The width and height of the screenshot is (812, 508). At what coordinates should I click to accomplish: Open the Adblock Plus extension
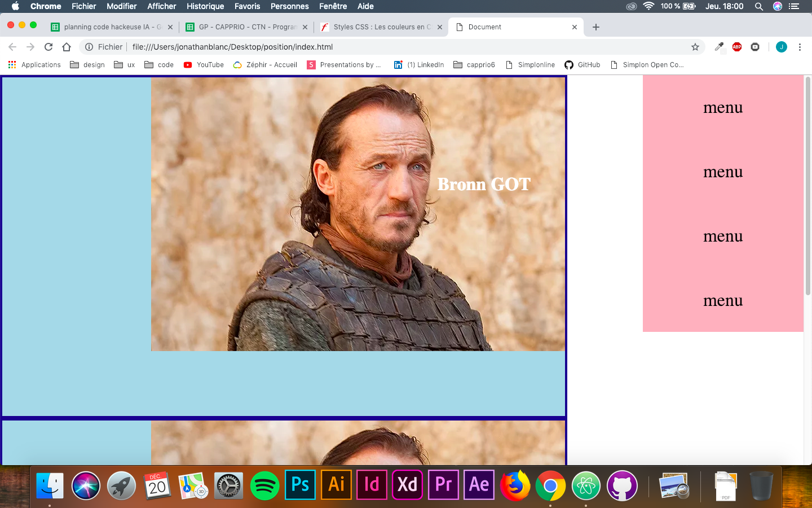[x=737, y=47]
